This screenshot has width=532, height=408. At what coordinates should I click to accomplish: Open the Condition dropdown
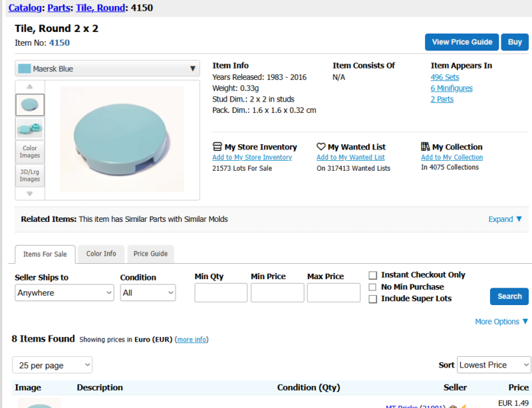click(148, 292)
